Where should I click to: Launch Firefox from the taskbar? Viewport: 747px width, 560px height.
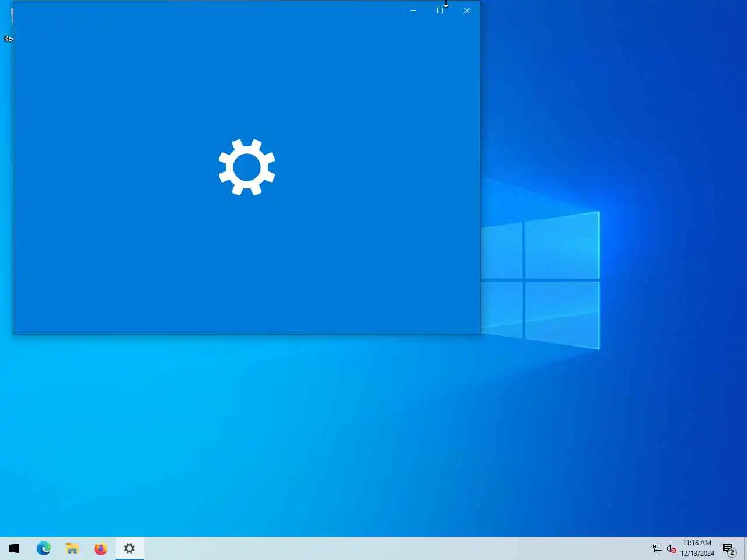pos(100,548)
